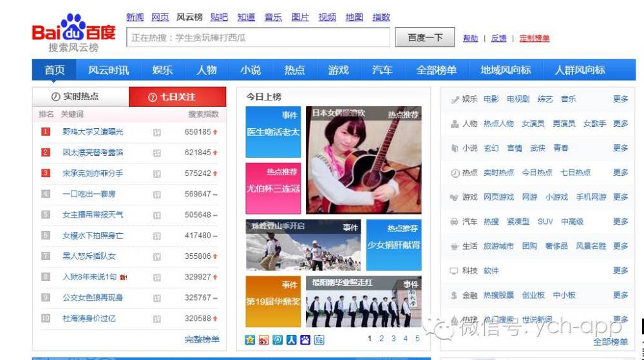The width and height of the screenshot is (644, 360).
Task: Open details icon for 女主播吊带报天气
Action: (157, 215)
